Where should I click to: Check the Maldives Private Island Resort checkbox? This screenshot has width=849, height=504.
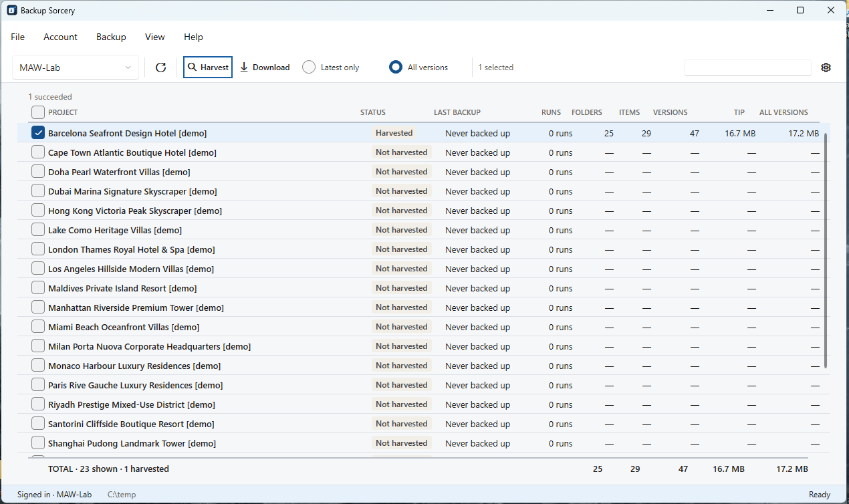click(x=38, y=288)
